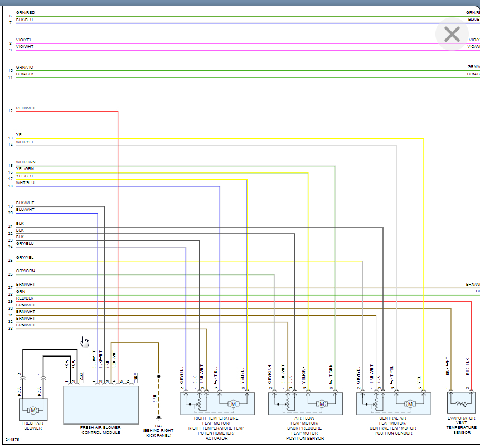Select the Fresh Air Blower Control Module box
The width and height of the screenshot is (480, 448).
tap(101, 404)
